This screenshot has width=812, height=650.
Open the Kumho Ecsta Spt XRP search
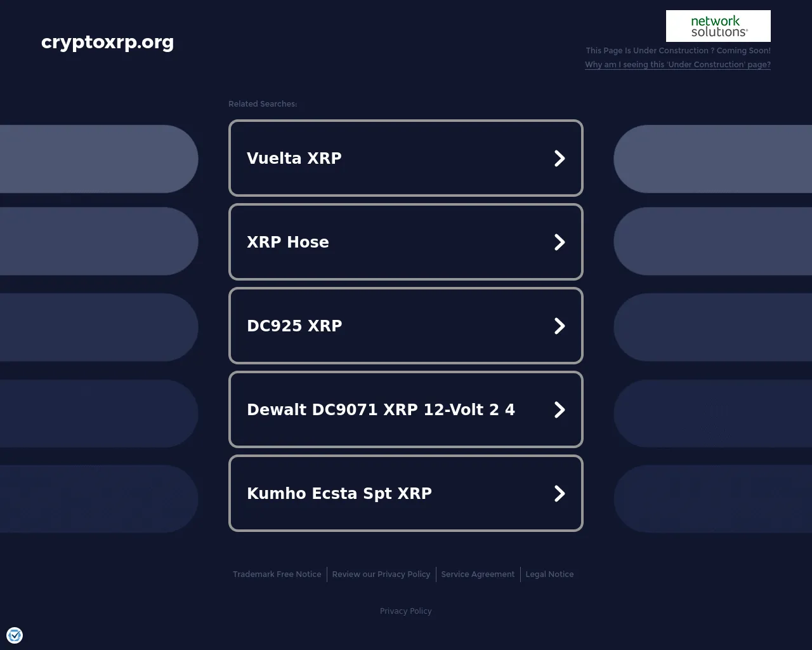(406, 493)
